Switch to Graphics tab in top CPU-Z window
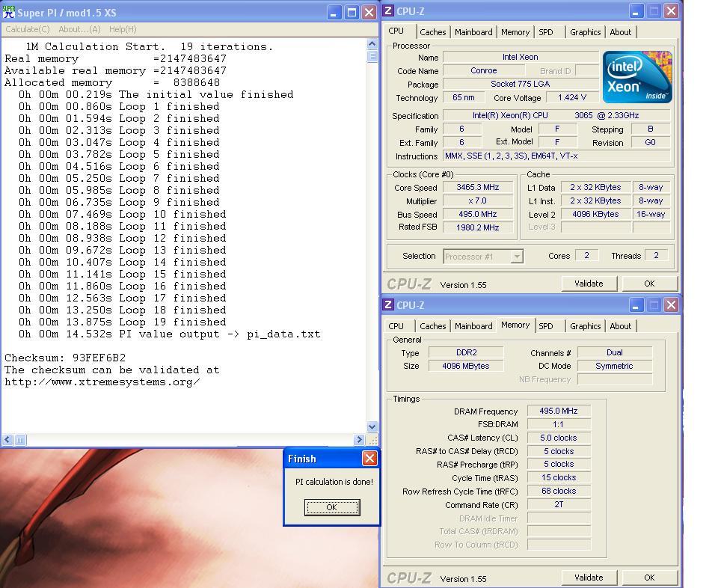This screenshot has height=588, width=718. (585, 32)
